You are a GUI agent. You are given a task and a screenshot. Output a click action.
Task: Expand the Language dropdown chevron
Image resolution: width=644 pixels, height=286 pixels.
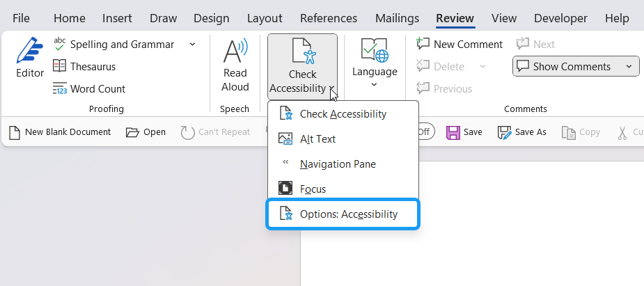click(375, 85)
